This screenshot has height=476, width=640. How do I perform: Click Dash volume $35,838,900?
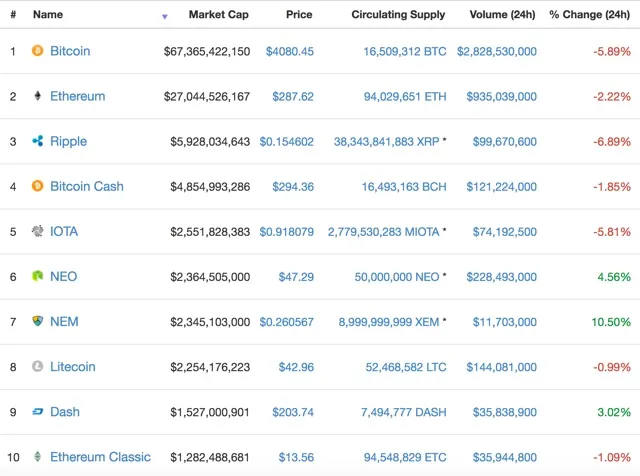(x=505, y=412)
